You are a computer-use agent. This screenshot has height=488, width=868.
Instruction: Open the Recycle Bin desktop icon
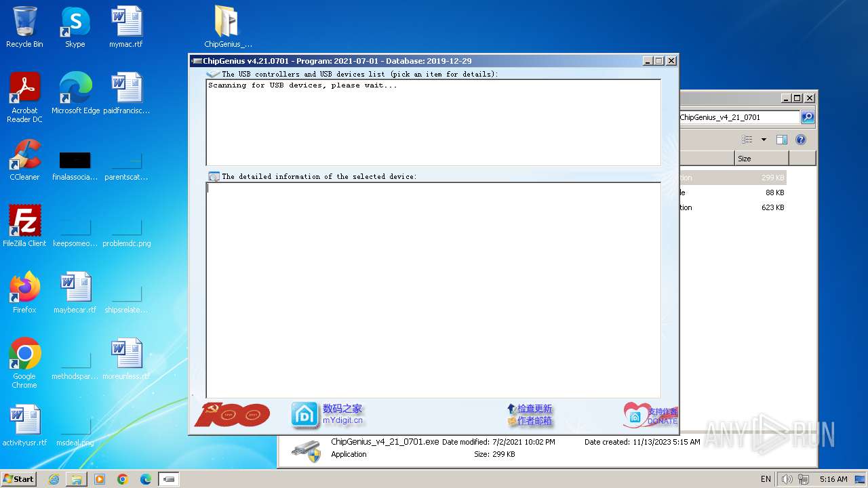(x=24, y=27)
